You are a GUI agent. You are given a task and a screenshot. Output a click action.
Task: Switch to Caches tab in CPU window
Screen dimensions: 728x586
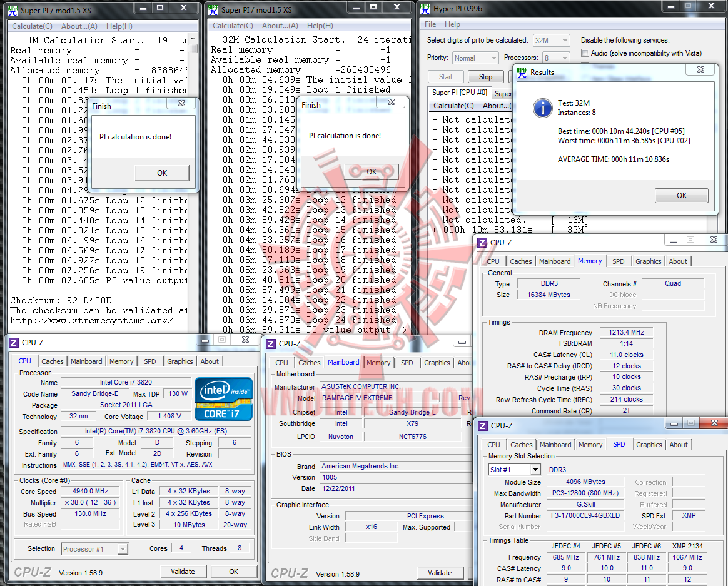(53, 361)
